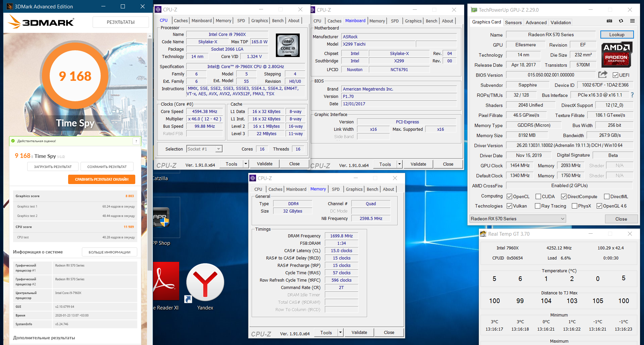The image size is (644, 345).
Task: Click the help question icon beside valid score
Action: click(x=136, y=141)
